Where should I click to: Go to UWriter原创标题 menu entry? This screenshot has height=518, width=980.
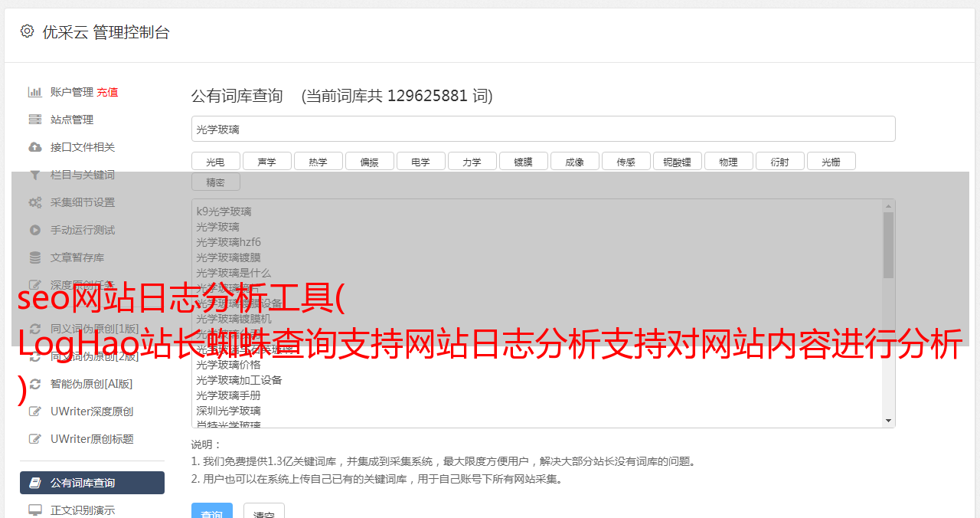(x=92, y=439)
